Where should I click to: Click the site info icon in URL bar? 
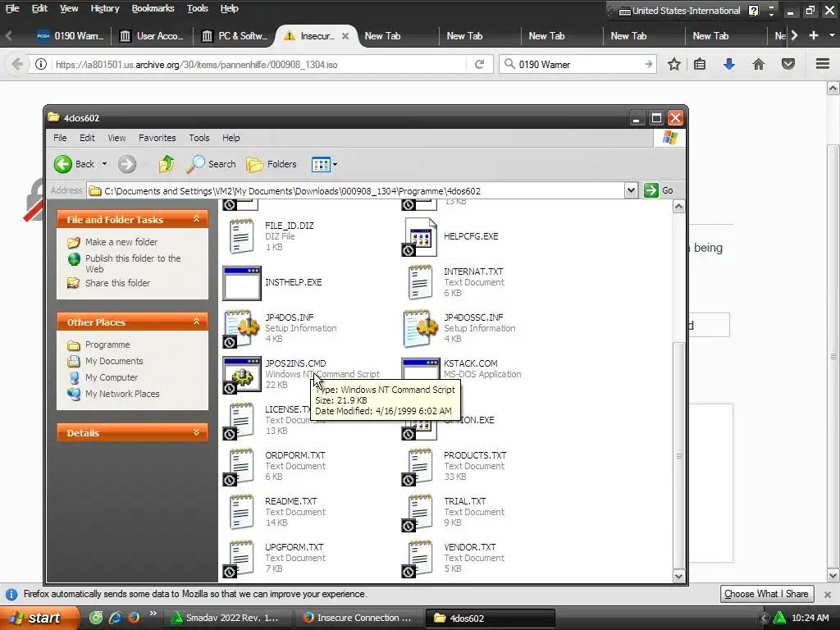click(41, 64)
